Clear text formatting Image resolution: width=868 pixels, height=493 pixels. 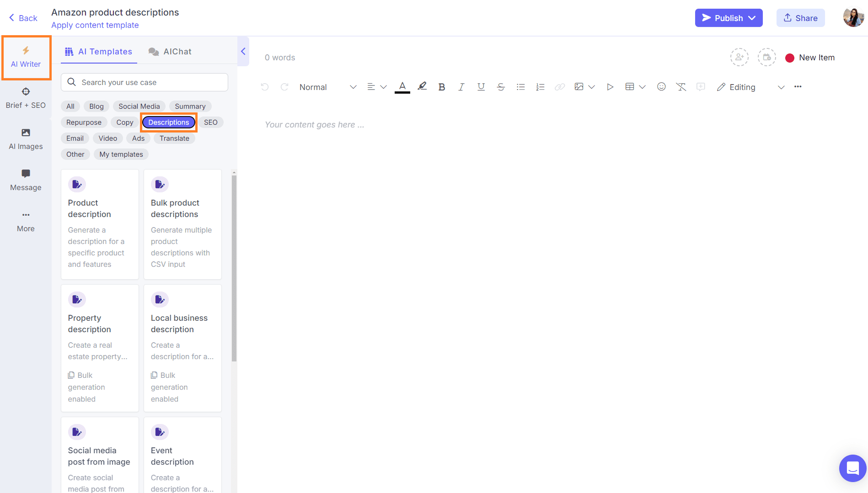[x=681, y=87]
